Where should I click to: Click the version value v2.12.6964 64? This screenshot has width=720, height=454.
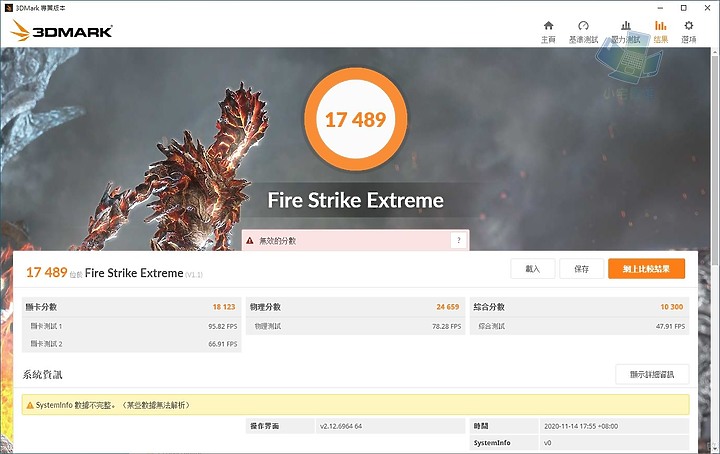[x=341, y=426]
